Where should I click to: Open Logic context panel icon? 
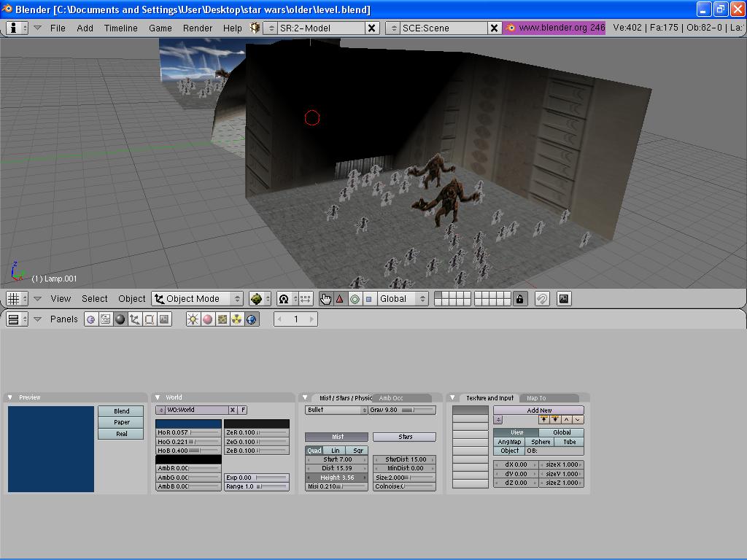(x=90, y=319)
